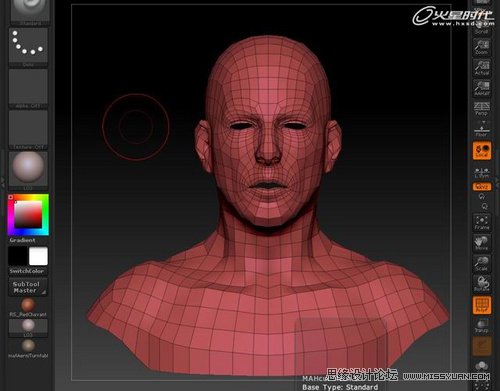Image resolution: width=500 pixels, height=391 pixels.
Task: Click the Rotate view icon
Action: [482, 284]
